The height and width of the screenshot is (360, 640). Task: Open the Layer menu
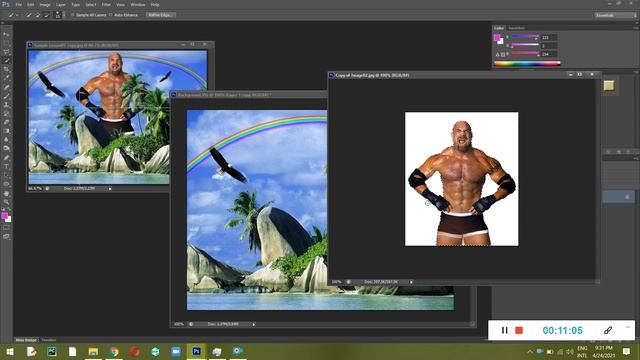pos(61,4)
